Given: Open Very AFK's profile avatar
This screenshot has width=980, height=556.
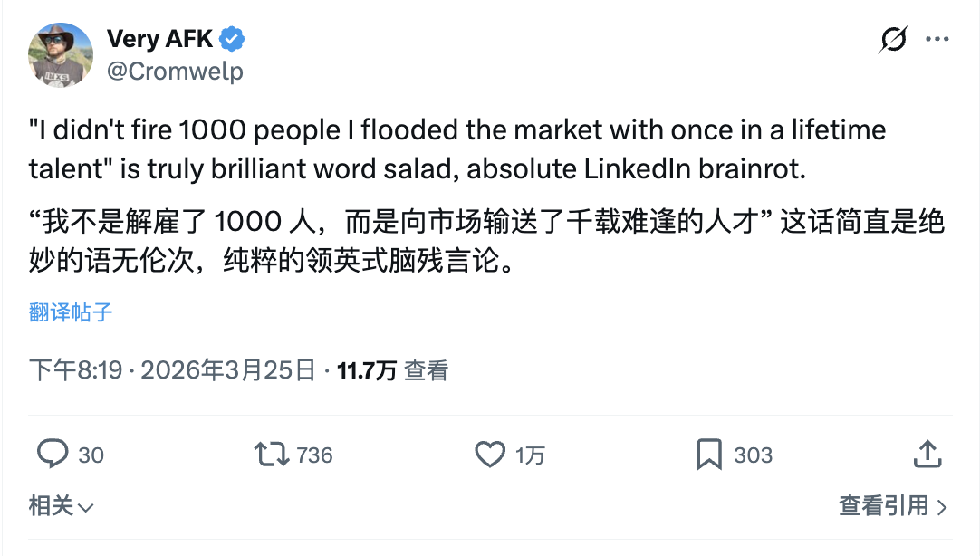Looking at the screenshot, I should (61, 54).
